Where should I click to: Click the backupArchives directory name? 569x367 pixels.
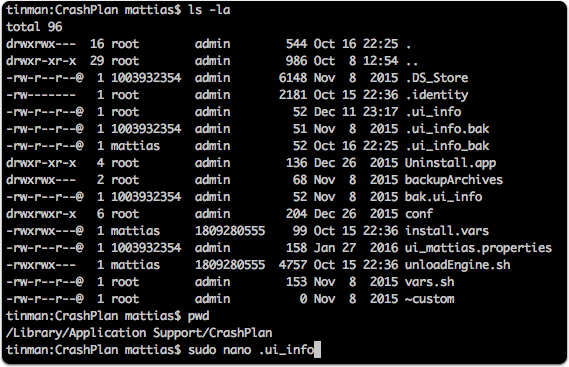point(454,180)
